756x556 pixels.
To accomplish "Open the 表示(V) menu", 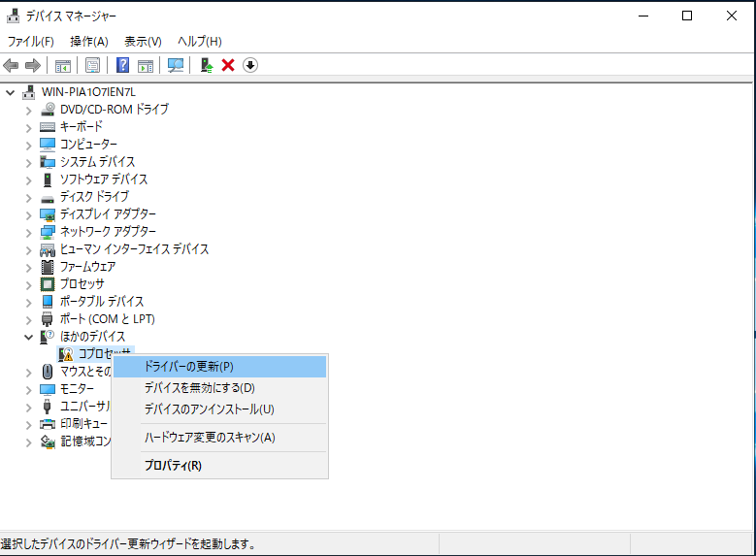I will point(143,42).
